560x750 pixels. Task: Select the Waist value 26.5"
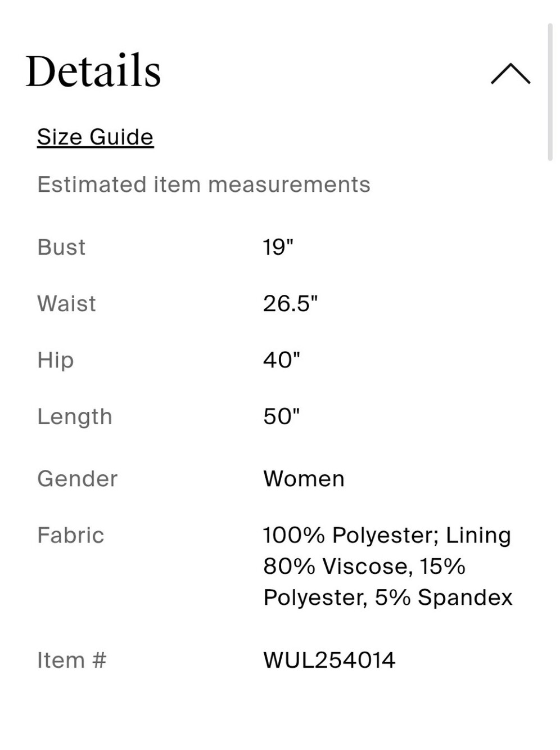coord(290,303)
